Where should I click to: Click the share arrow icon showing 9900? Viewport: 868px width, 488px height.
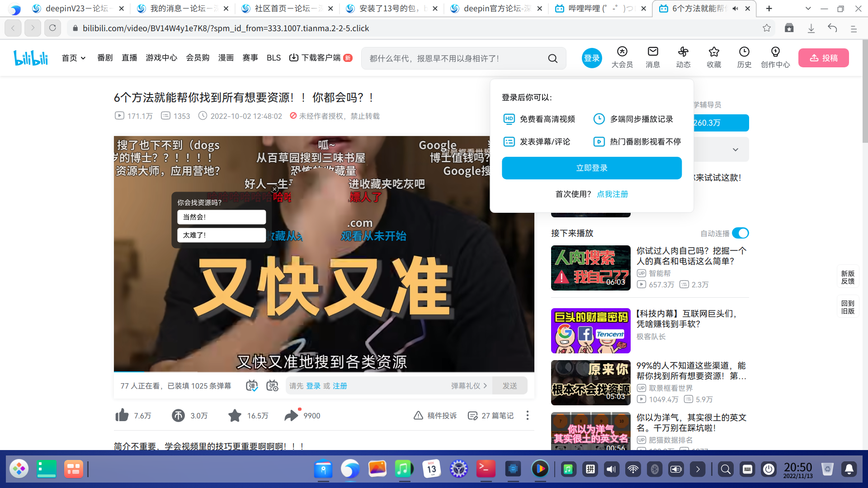[x=292, y=415]
